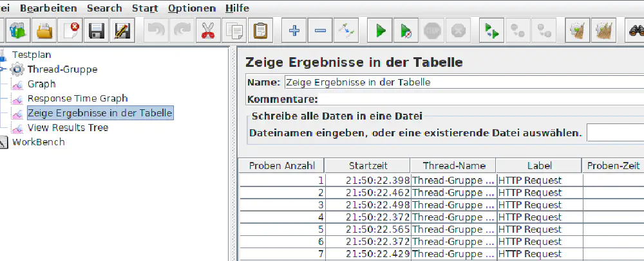Screen dimensions: 644x261
Task: Click the Open file folder icon
Action: click(x=44, y=30)
